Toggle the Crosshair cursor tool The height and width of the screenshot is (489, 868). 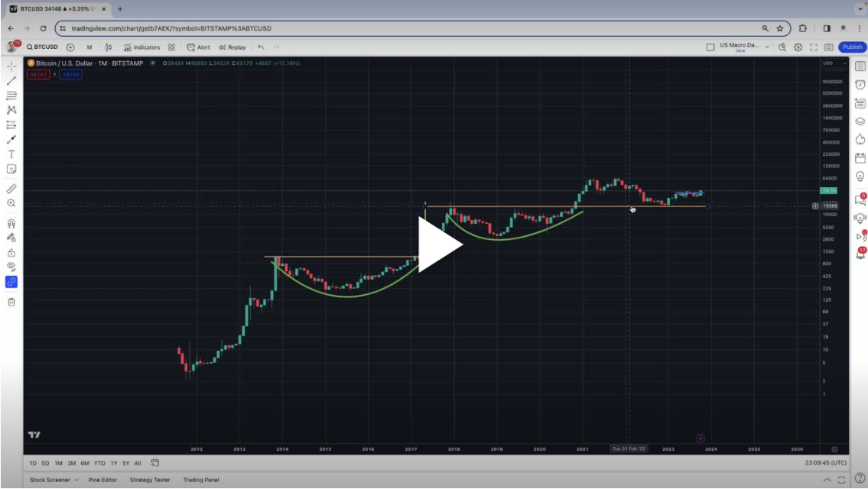(x=9, y=67)
